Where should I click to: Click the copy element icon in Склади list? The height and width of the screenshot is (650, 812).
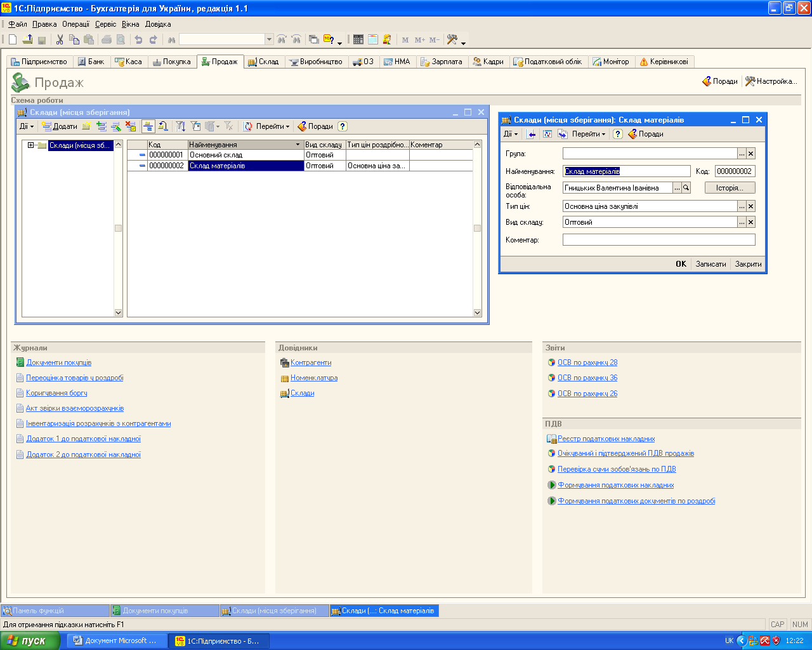(x=101, y=126)
